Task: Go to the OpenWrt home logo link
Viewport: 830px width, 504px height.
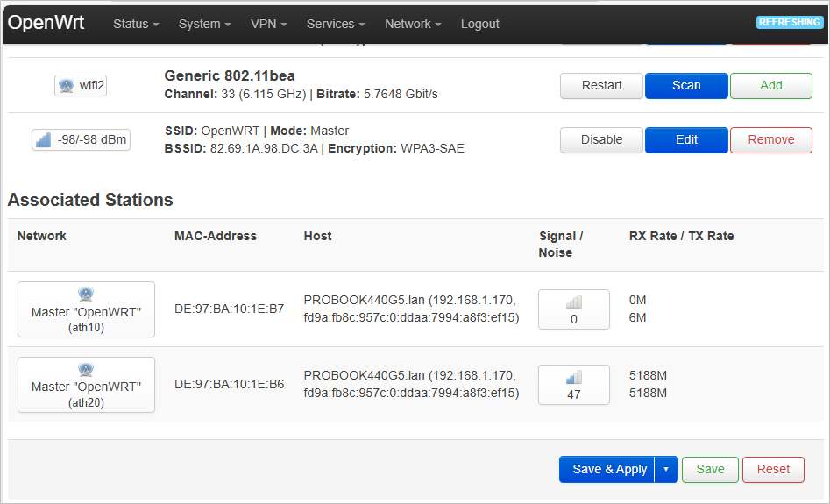Action: coord(46,23)
